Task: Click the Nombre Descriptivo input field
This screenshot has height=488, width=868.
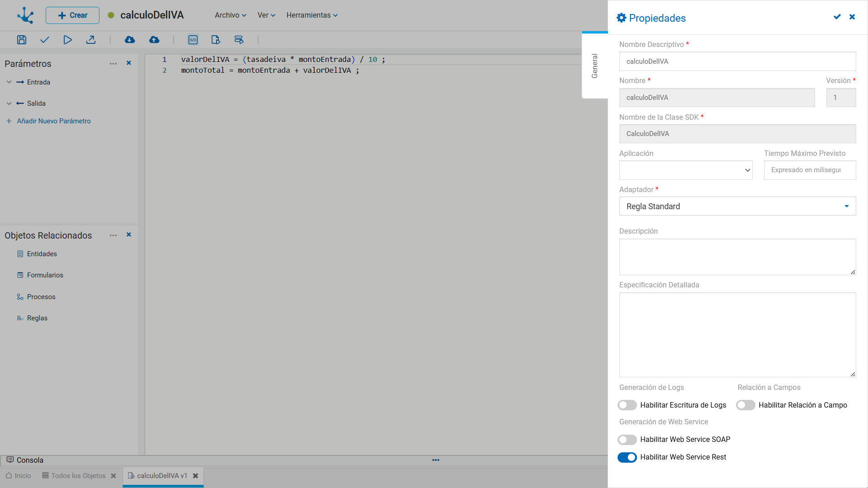Action: coord(737,61)
